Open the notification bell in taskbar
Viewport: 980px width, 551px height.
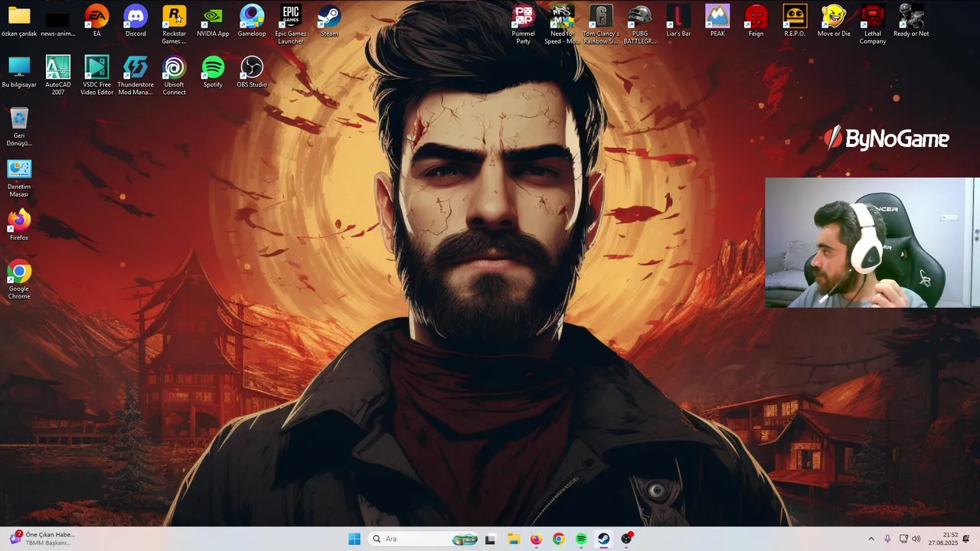(966, 539)
